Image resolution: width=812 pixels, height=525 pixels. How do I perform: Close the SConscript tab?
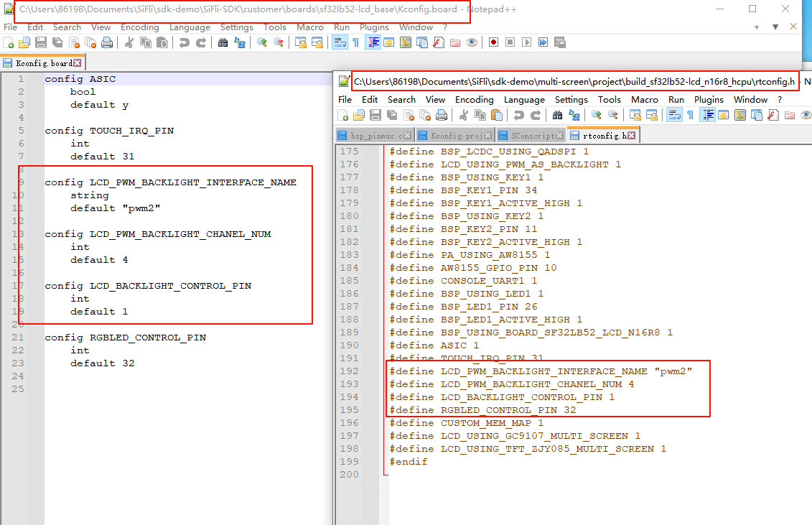click(x=559, y=136)
